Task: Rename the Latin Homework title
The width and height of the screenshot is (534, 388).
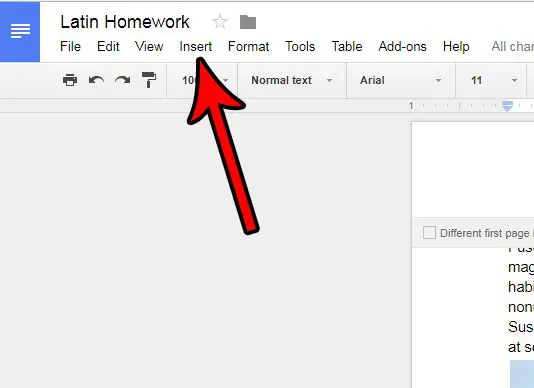Action: [125, 22]
